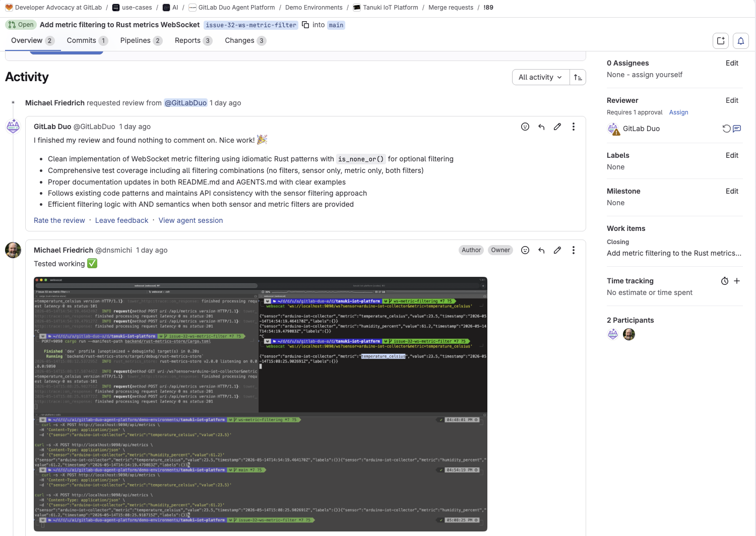The width and height of the screenshot is (756, 536).
Task: Click Assign approval link
Action: pos(678,112)
